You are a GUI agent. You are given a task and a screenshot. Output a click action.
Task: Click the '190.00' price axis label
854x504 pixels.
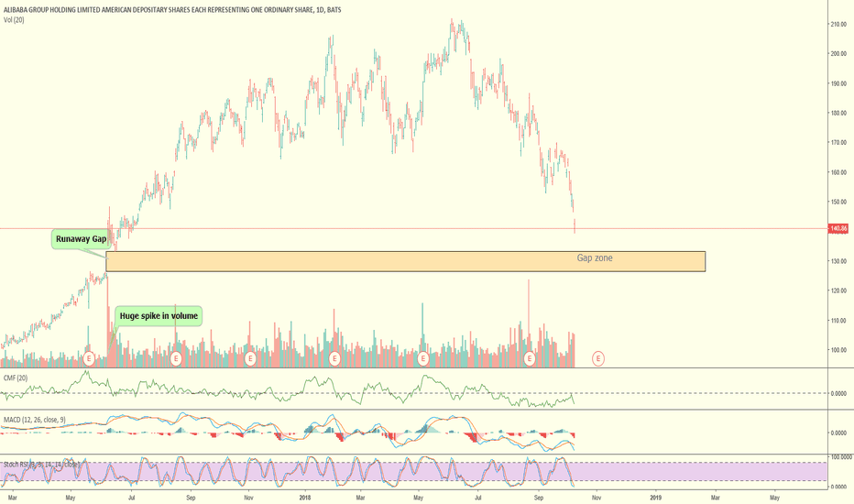click(x=838, y=84)
